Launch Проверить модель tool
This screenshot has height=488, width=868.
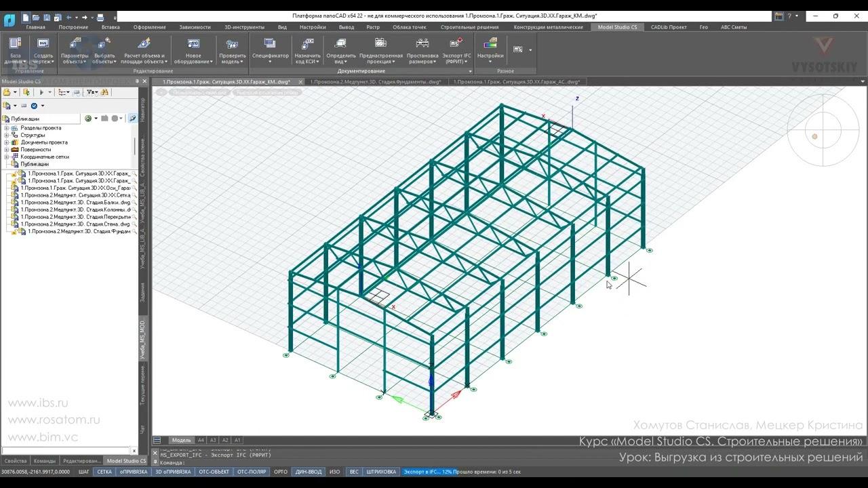232,51
